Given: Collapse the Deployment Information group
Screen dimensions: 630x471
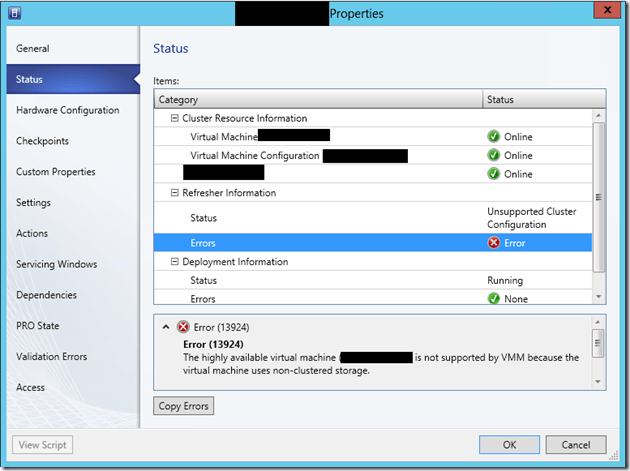Looking at the screenshot, I should 175,262.
